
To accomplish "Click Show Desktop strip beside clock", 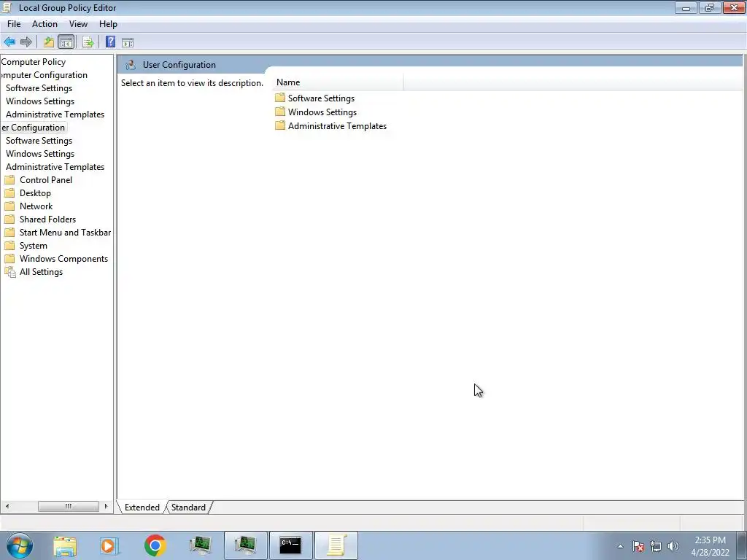I will point(742,545).
